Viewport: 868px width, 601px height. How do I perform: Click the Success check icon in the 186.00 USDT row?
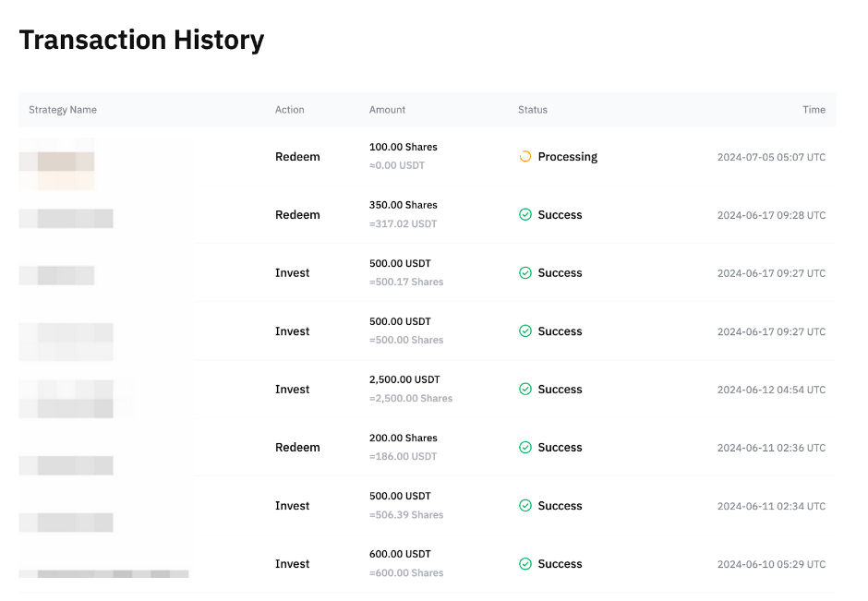point(524,448)
